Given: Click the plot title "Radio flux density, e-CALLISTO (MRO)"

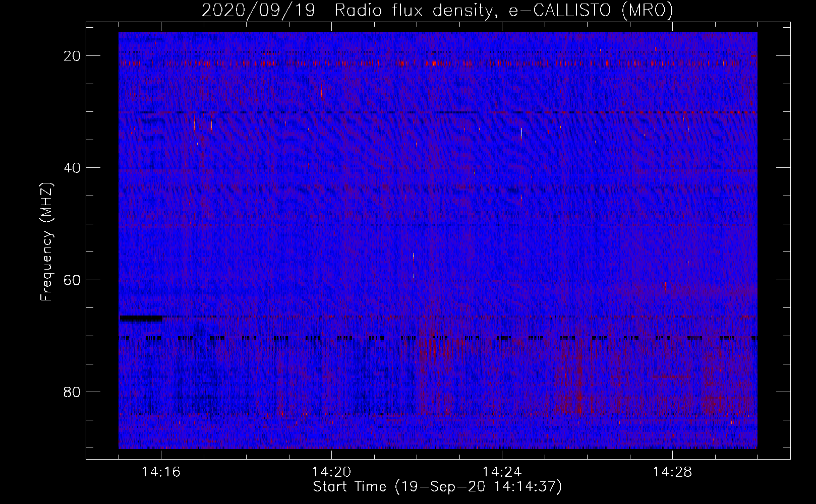Looking at the screenshot, I should coord(503,11).
